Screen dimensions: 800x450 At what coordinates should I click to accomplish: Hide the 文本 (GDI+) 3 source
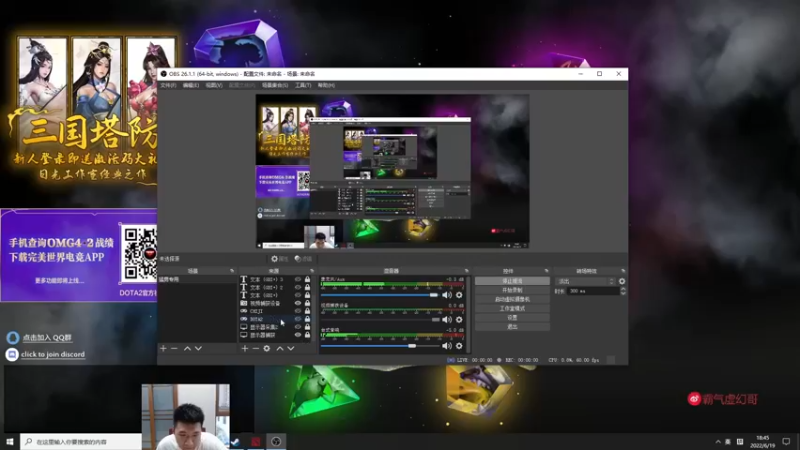coord(298,280)
